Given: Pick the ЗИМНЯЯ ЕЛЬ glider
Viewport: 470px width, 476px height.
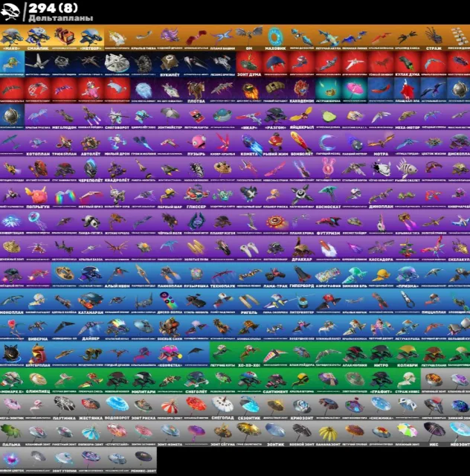Looking at the screenshot, I should 355,275.
